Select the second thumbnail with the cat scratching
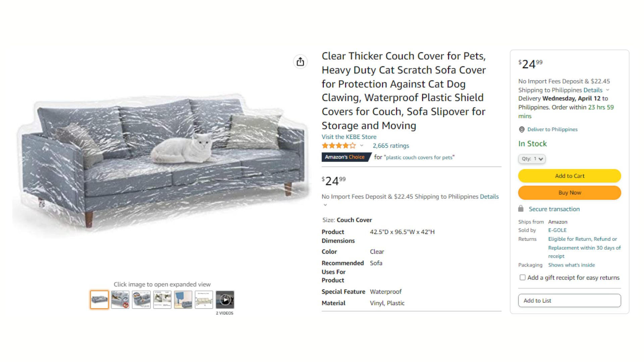This screenshot has width=644, height=362. coord(120,300)
